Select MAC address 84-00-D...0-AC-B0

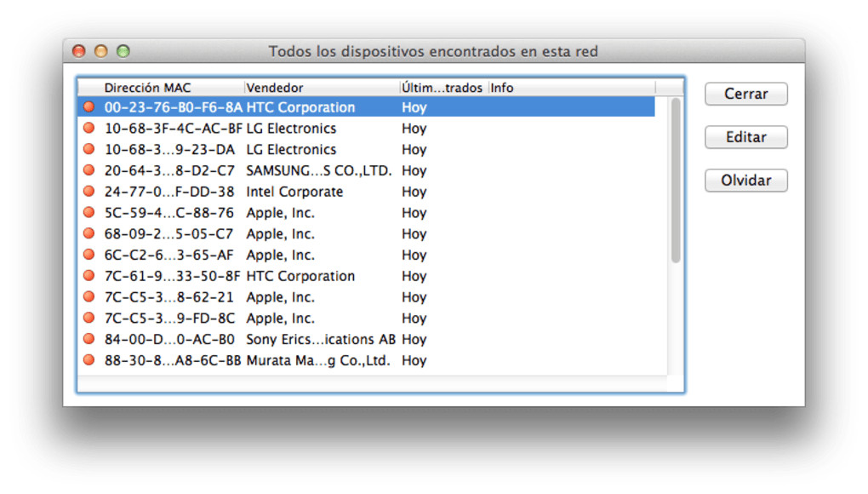click(169, 339)
